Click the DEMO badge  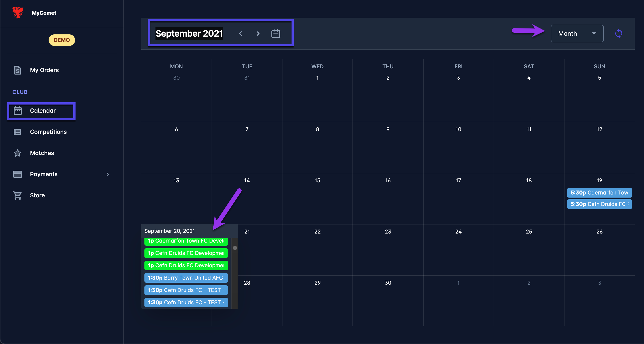[61, 40]
